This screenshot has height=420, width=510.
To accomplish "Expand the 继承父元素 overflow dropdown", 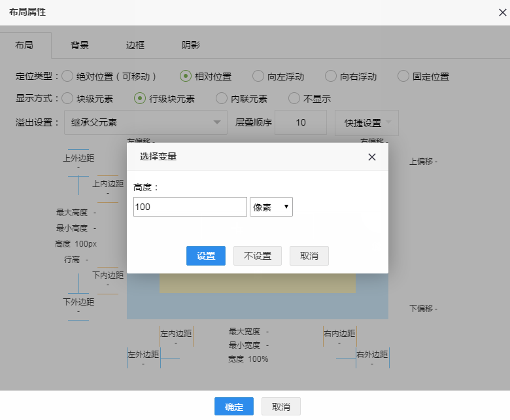I will tap(144, 122).
